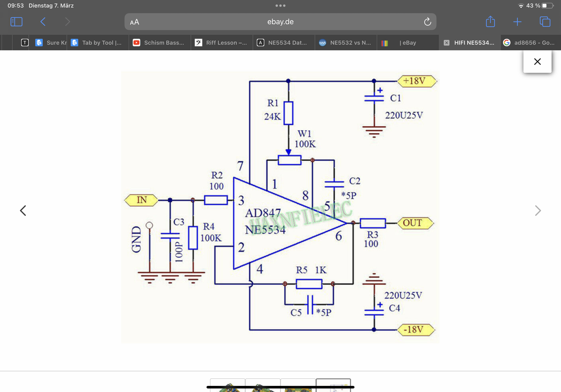Screen dimensions: 561x392
Task: Tap the 09:53 clock in the status bar
Action: (x=15, y=6)
